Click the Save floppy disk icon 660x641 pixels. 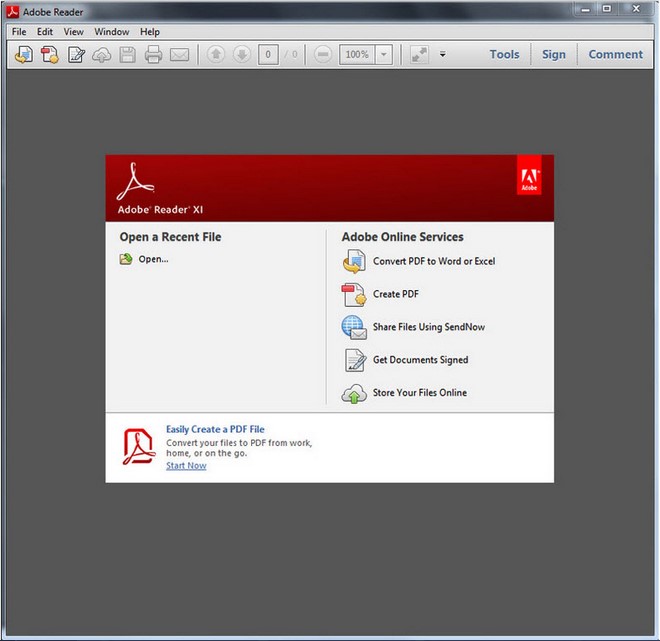click(x=128, y=55)
